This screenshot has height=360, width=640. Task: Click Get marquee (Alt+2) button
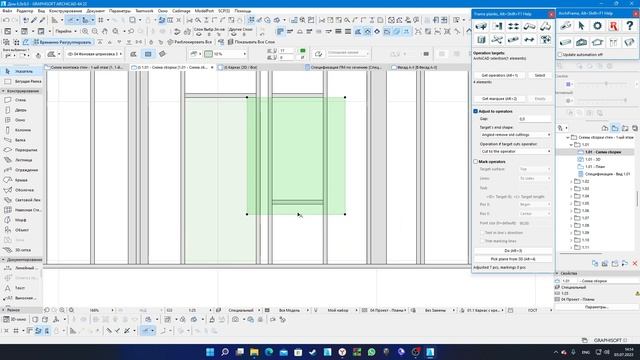(500, 99)
